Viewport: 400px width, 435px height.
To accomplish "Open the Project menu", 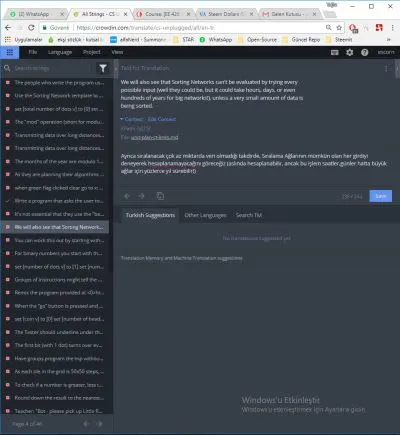I will (92, 52).
